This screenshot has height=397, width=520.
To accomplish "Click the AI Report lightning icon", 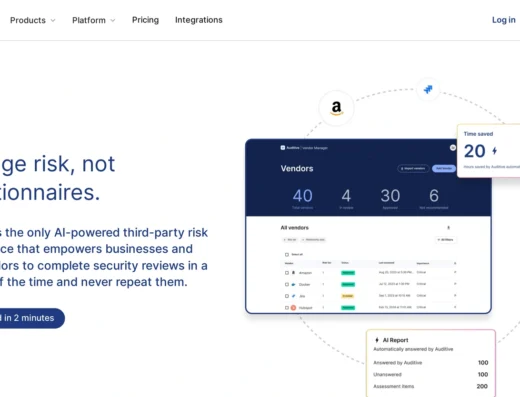I will [377, 340].
